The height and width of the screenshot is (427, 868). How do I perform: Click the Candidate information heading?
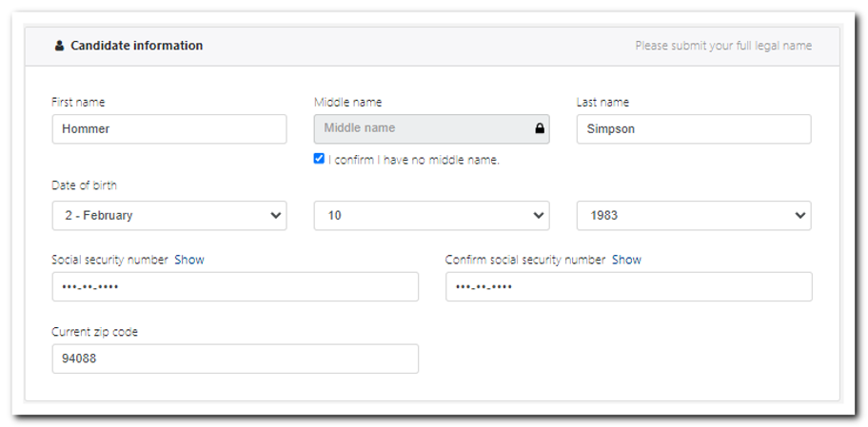point(137,46)
